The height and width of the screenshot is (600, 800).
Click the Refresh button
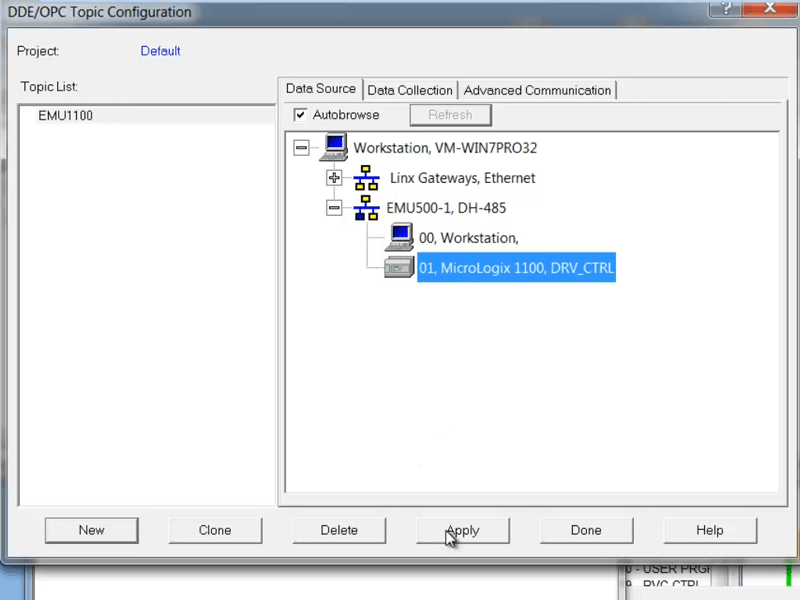(451, 115)
